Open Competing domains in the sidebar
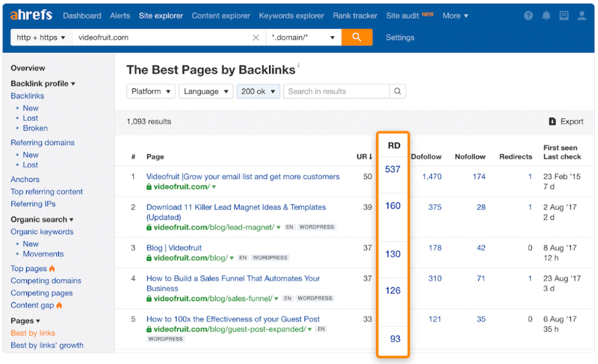Viewport: 598px width, 364px height. coord(46,280)
